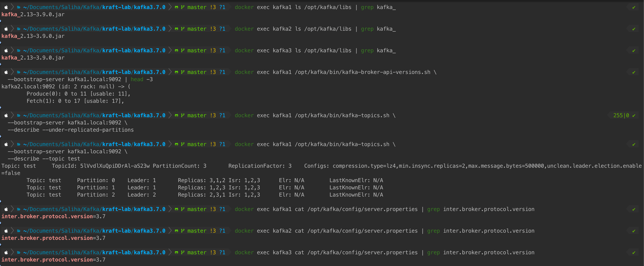Screen dimensions: 644x266
Task: Click the head keyword in the broker-api-versions command
Action: [x=137, y=80]
